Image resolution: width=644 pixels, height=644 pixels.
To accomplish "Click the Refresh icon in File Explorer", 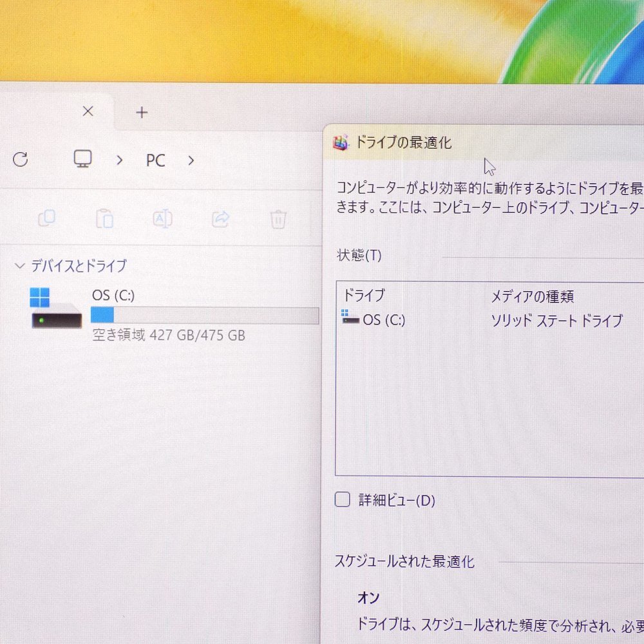I will pos(21,159).
